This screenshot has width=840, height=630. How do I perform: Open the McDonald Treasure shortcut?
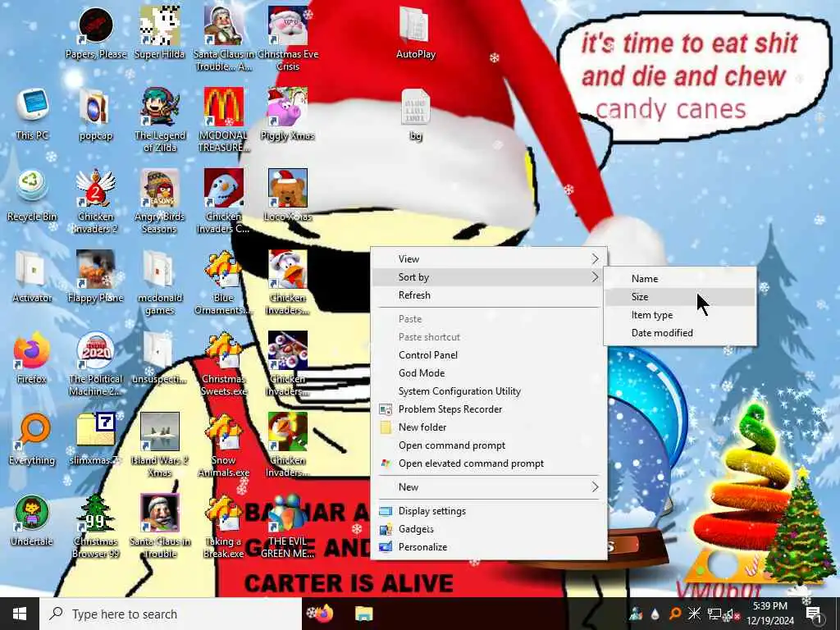[223, 120]
